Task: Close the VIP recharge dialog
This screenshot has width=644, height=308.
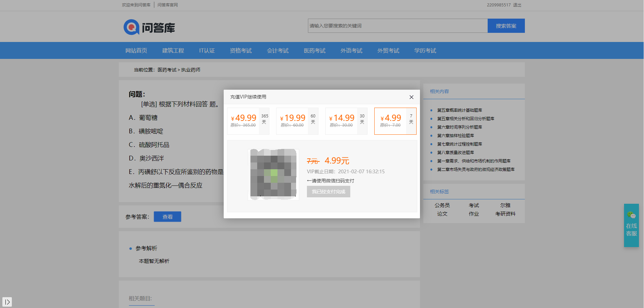Action: pos(412,97)
